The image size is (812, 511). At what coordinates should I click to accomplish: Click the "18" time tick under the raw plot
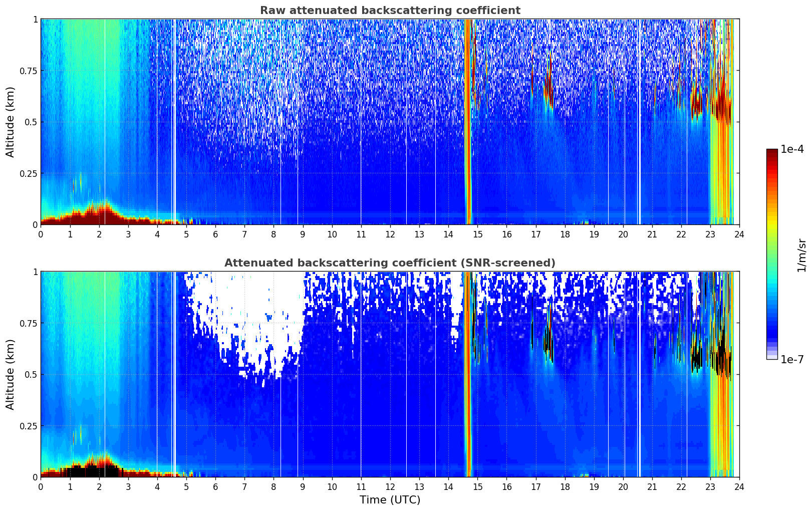(x=565, y=234)
